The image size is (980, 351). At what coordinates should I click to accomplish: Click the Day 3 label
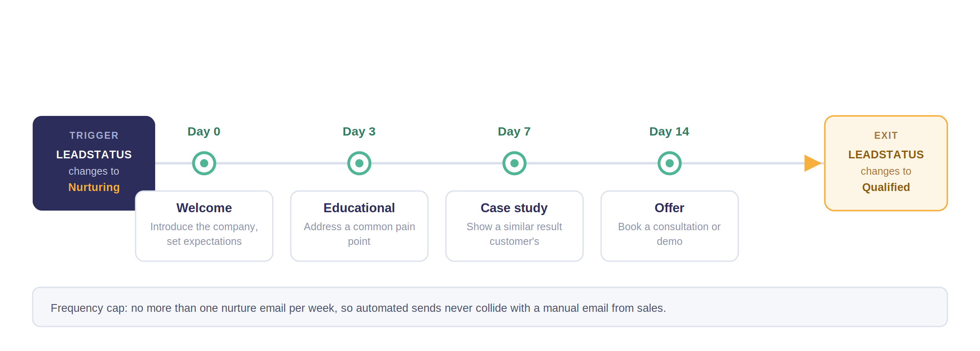point(359,131)
